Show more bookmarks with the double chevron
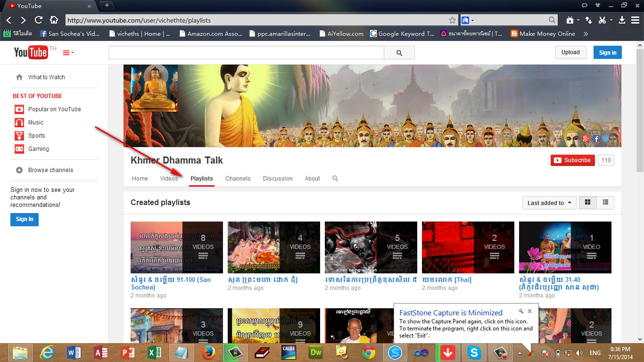Image resolution: width=644 pixels, height=362 pixels. 586,34
